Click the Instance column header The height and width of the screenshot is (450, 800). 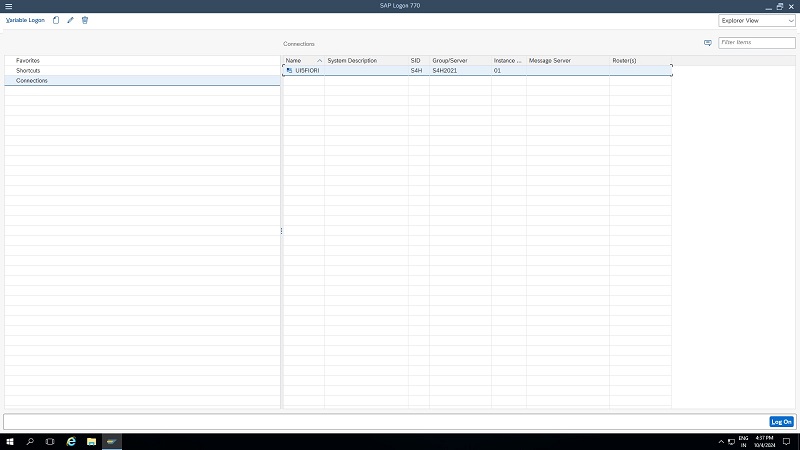(509, 60)
